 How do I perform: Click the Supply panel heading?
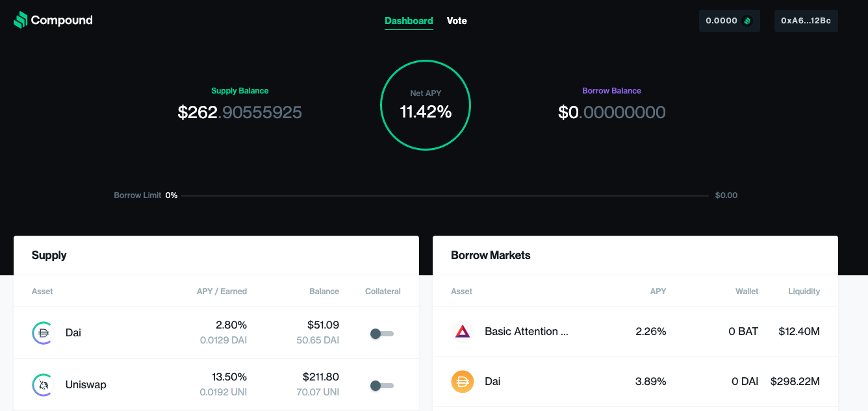pyautogui.click(x=49, y=255)
